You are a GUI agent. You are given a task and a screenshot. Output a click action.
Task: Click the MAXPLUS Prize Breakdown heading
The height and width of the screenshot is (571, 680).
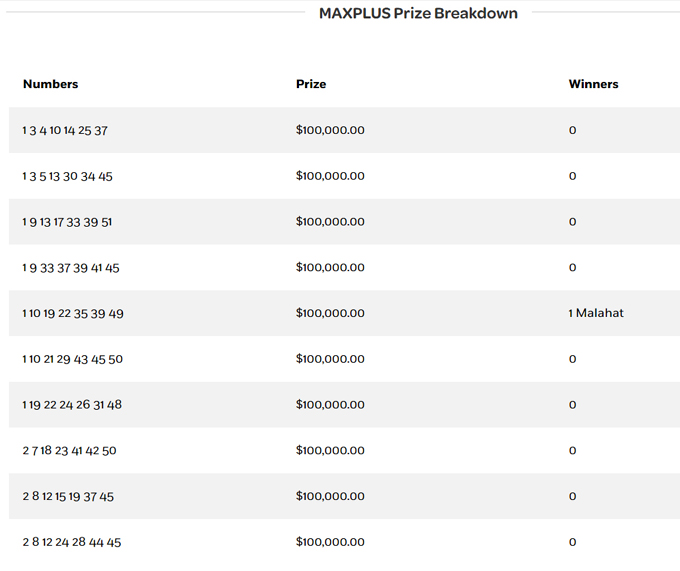418,14
